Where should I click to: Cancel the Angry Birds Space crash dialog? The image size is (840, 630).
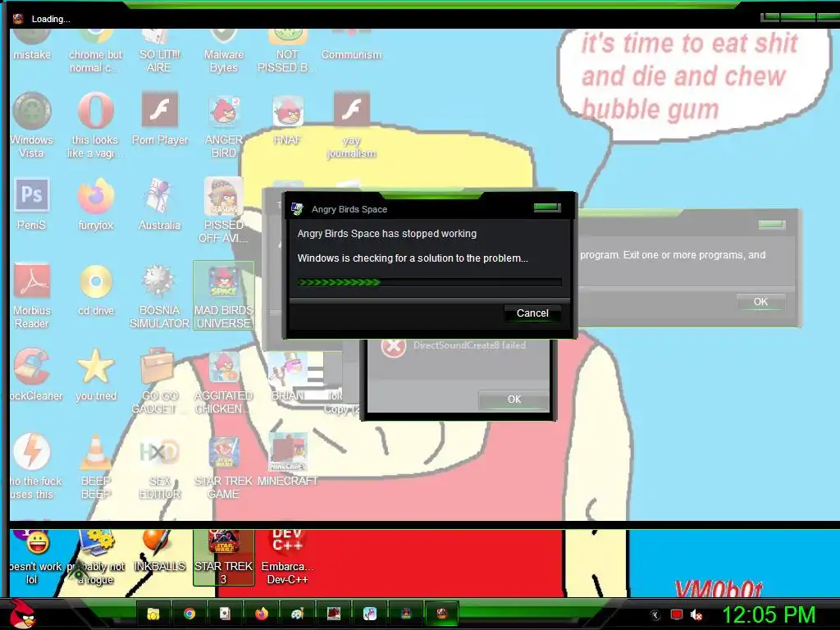[532, 313]
